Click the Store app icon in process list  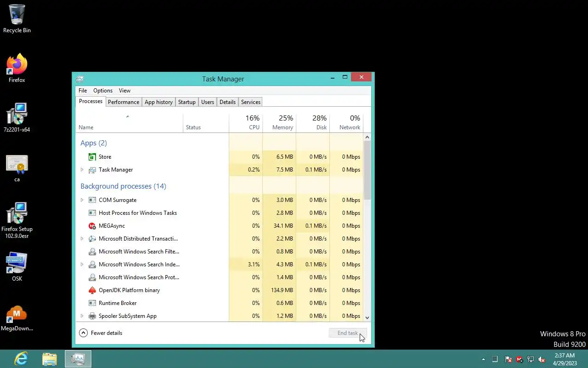(x=92, y=157)
